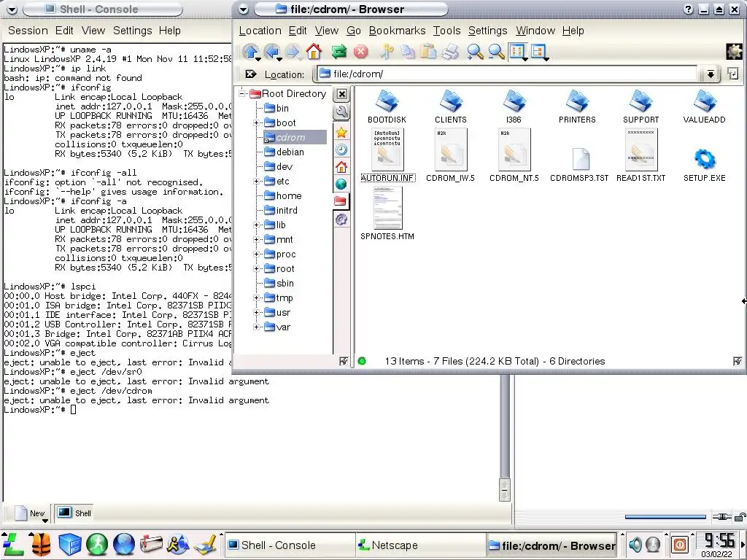Image resolution: width=747 pixels, height=560 pixels.
Task: Open the SPNOTES.HTM document thumbnail
Action: point(387,208)
